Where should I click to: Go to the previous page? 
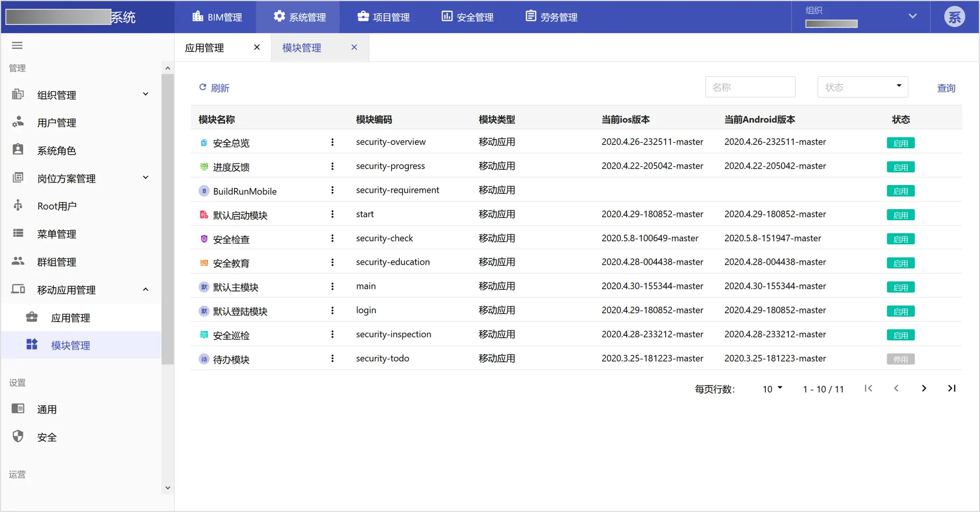click(x=896, y=388)
